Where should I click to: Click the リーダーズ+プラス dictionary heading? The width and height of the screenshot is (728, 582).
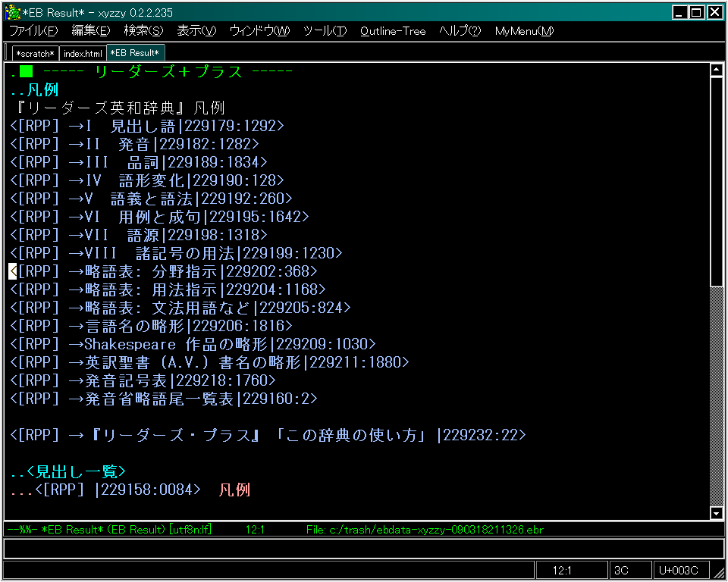[152, 71]
